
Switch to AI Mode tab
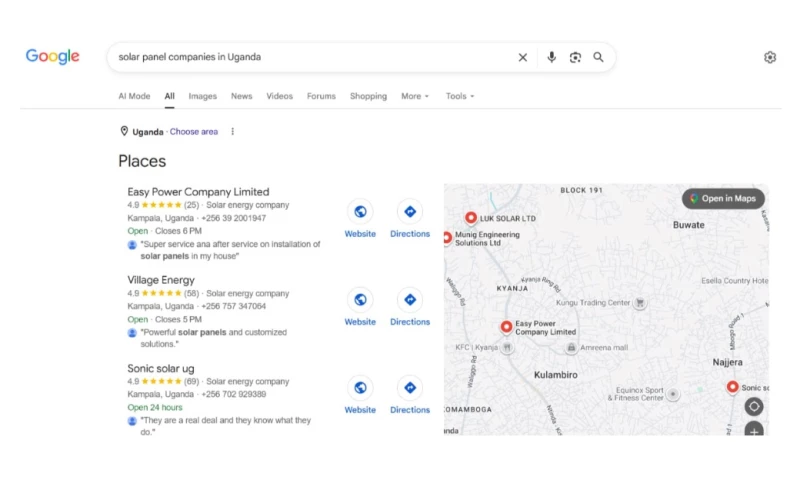pos(134,96)
